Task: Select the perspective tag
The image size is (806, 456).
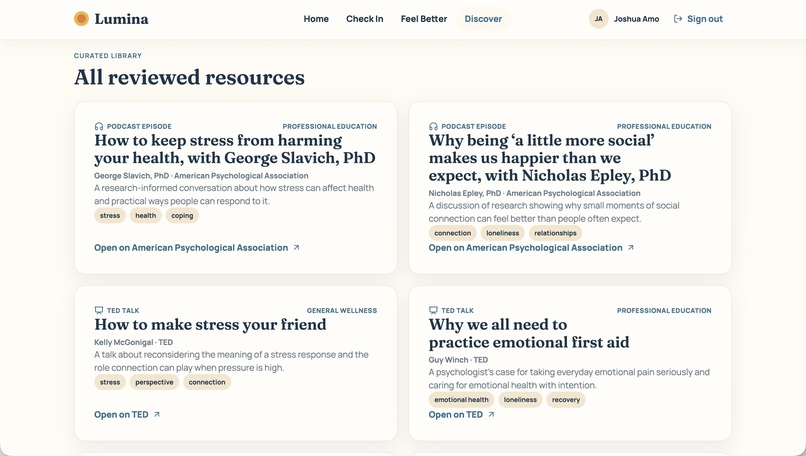Action: [154, 382]
